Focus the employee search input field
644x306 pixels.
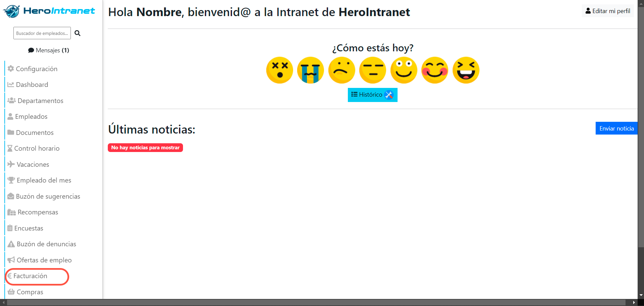pos(42,33)
